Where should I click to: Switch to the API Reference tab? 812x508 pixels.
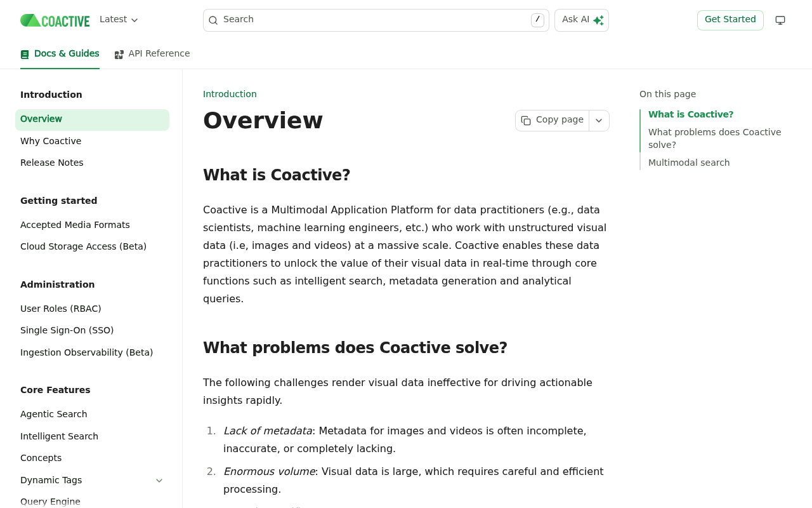coord(152,54)
